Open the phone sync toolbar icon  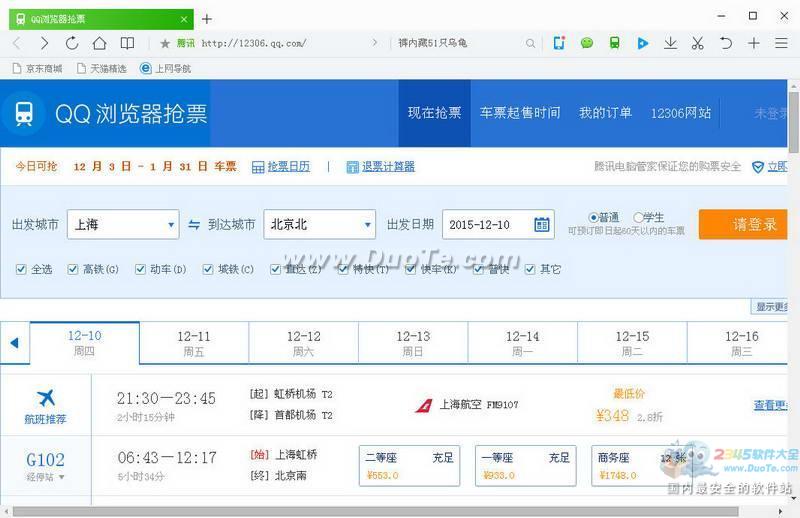559,43
